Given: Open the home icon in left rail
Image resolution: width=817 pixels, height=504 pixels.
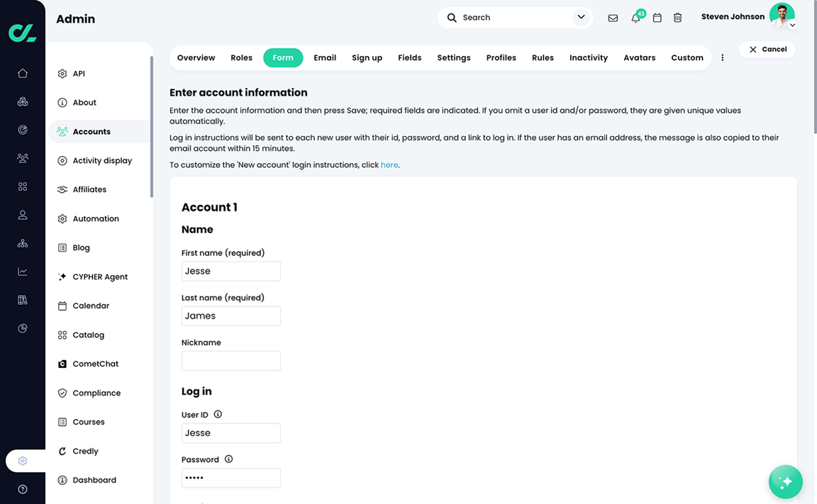Looking at the screenshot, I should click(23, 74).
